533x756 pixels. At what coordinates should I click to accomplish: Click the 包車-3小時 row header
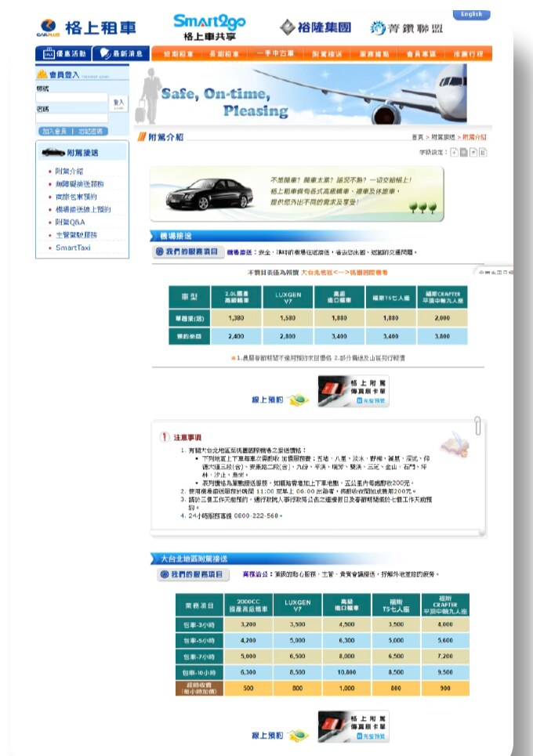click(199, 624)
